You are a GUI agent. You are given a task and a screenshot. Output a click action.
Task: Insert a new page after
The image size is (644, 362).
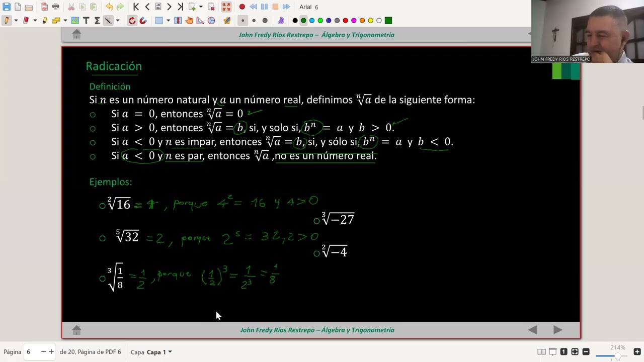click(x=192, y=7)
